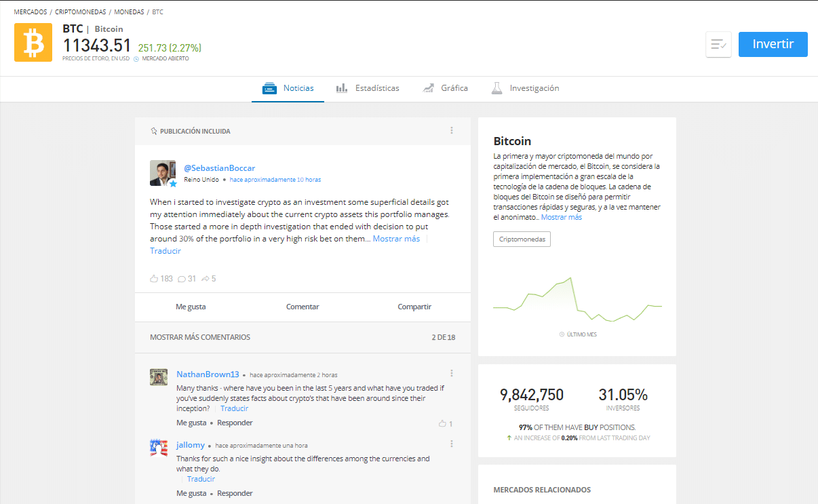Open the Gráfica tab
The image size is (818, 504).
pyautogui.click(x=445, y=88)
